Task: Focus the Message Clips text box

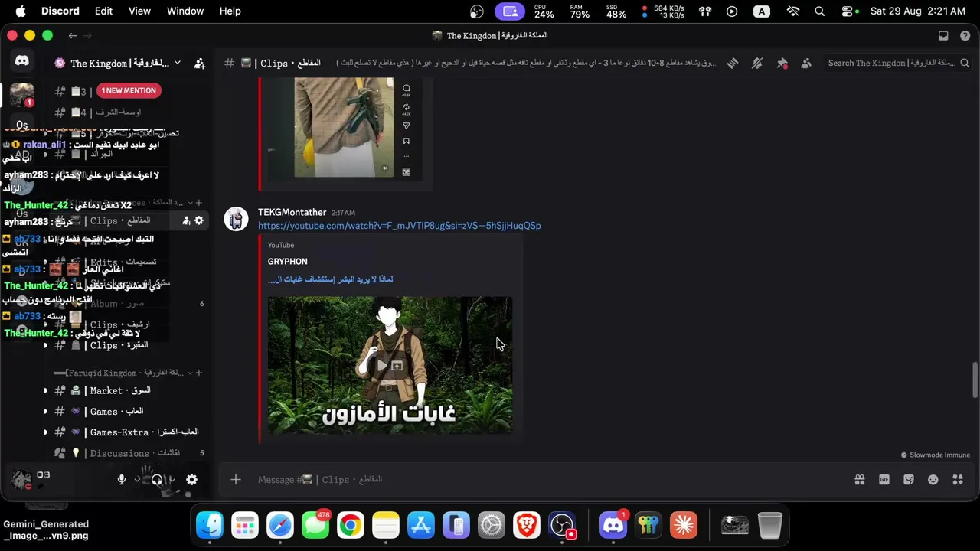Action: tap(548, 479)
